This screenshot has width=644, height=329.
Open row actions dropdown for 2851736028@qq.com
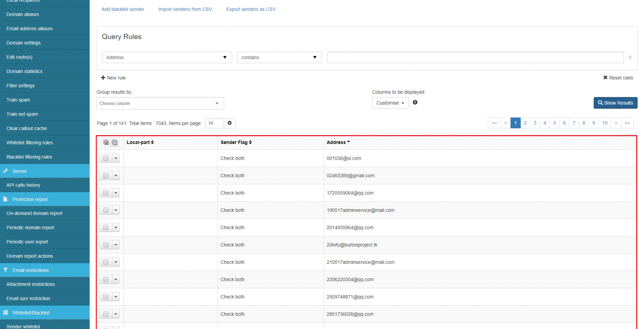(116, 314)
